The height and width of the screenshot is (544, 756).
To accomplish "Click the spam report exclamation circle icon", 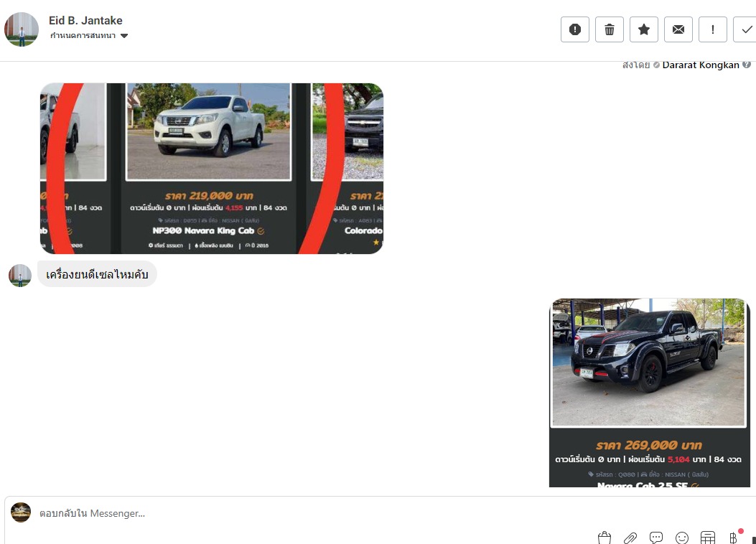I will tap(574, 29).
